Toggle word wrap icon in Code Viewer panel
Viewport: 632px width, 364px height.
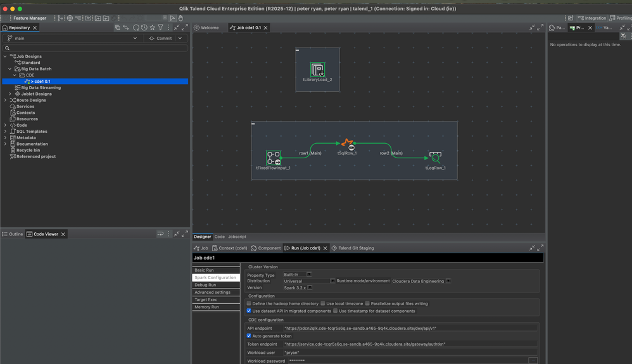click(x=160, y=234)
